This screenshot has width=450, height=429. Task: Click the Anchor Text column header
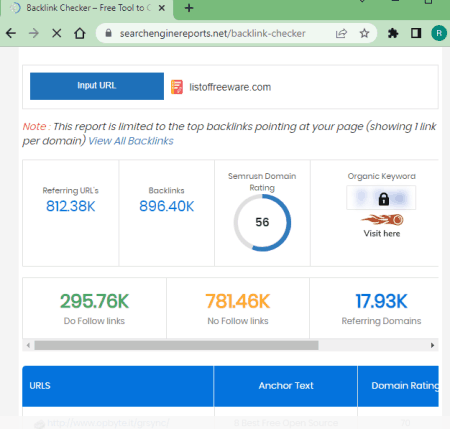coord(286,386)
